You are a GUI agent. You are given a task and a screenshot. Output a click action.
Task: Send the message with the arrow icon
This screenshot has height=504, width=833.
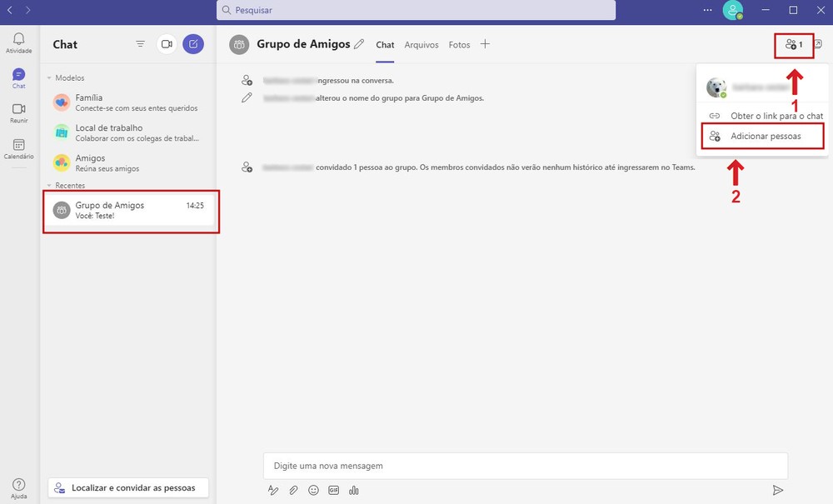click(778, 491)
